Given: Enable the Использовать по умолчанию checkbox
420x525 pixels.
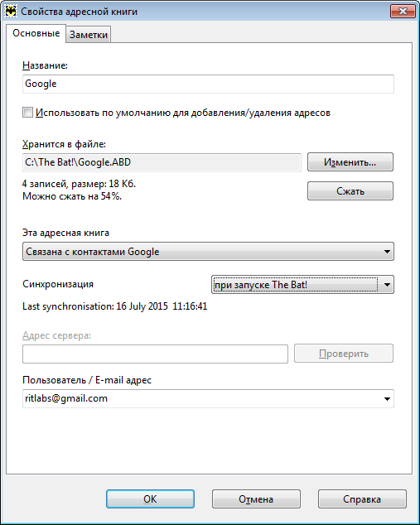Looking at the screenshot, I should (27, 113).
